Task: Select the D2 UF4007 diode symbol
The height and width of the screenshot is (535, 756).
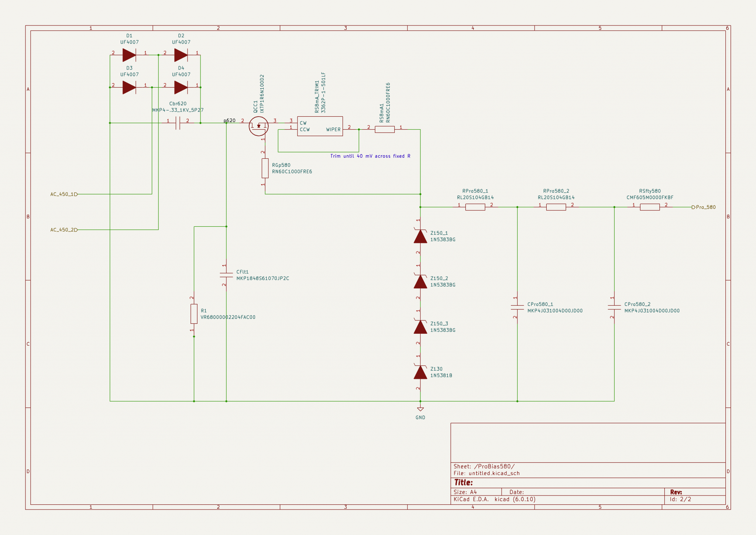Action: (181, 55)
